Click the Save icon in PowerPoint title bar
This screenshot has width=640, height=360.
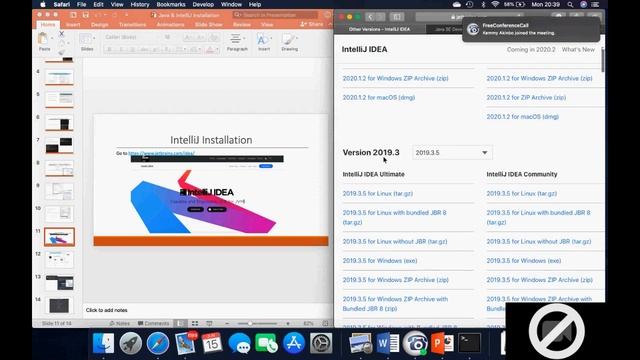[86, 15]
